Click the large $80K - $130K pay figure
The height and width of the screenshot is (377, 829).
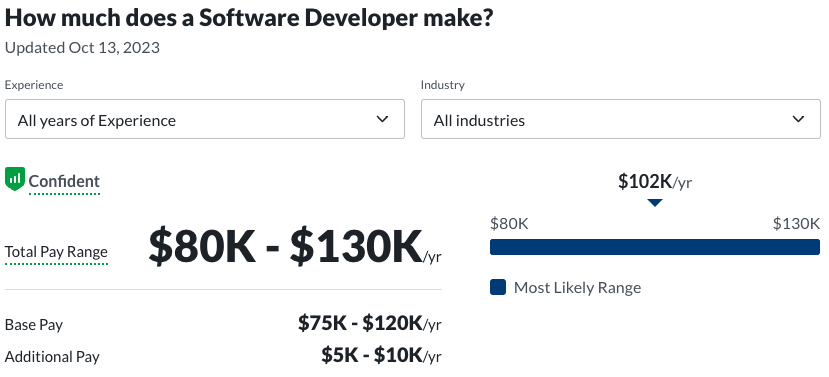tap(294, 246)
